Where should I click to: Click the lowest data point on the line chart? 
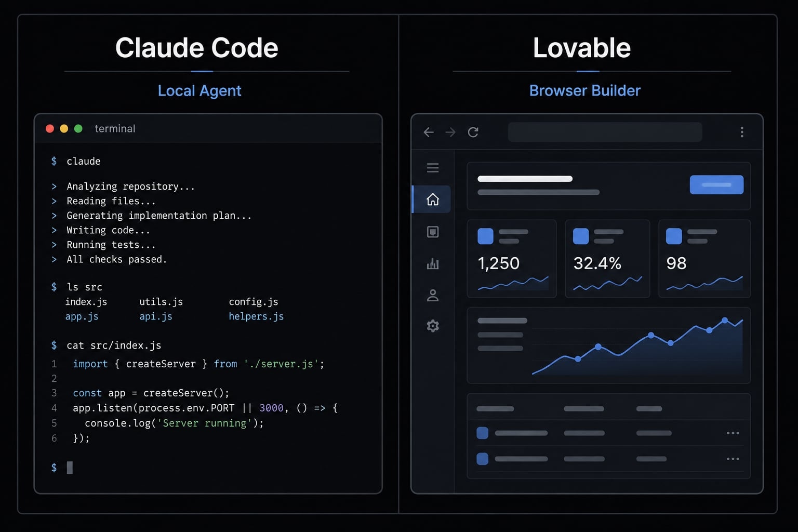tap(578, 359)
